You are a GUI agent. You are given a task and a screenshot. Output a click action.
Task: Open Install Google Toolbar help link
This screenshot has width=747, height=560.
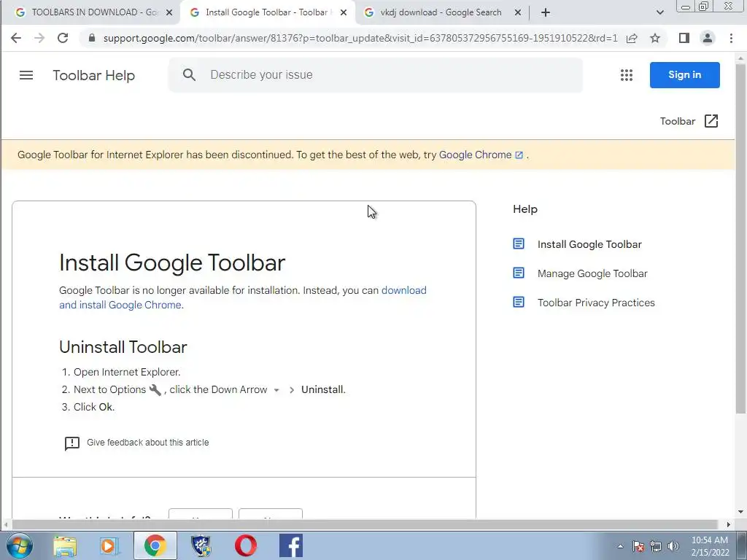coord(589,244)
